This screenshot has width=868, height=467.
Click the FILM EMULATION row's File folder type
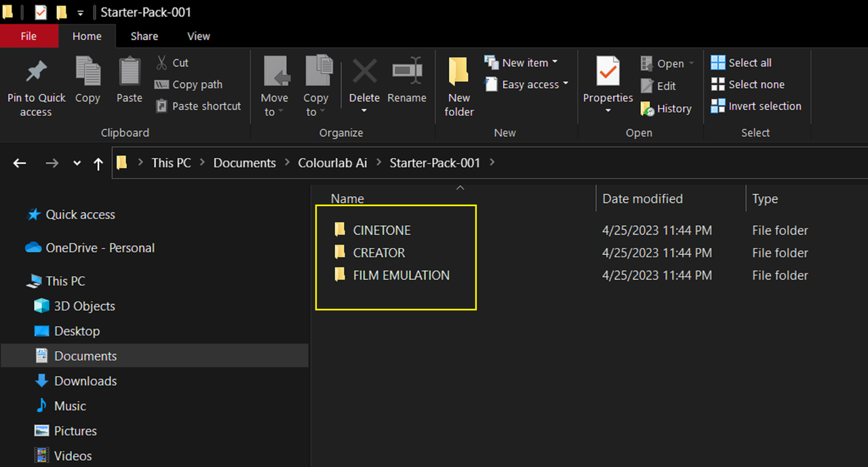pyautogui.click(x=780, y=275)
